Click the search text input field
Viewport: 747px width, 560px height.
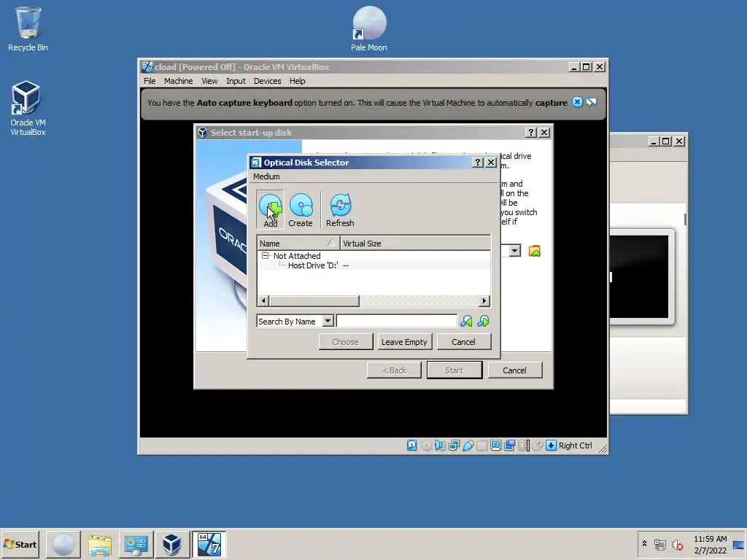coord(396,322)
